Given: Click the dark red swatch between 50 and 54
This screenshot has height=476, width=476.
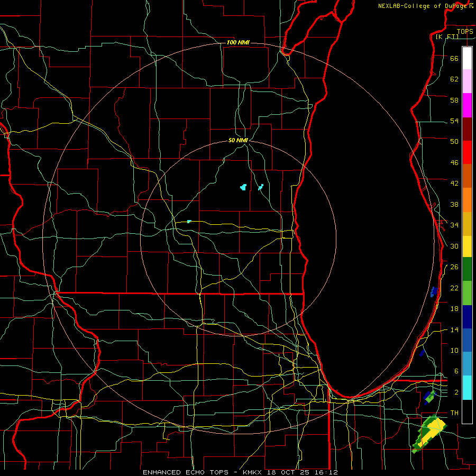Looking at the screenshot, I should (467, 129).
